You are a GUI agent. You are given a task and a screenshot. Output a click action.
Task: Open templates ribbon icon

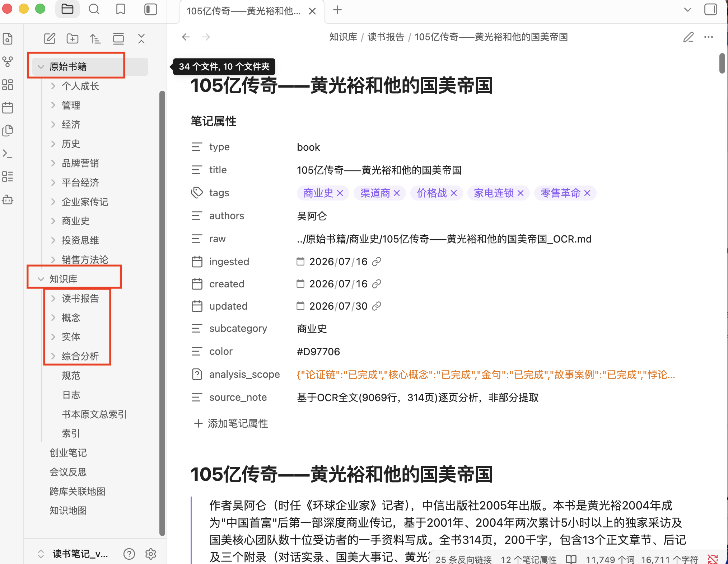8,131
